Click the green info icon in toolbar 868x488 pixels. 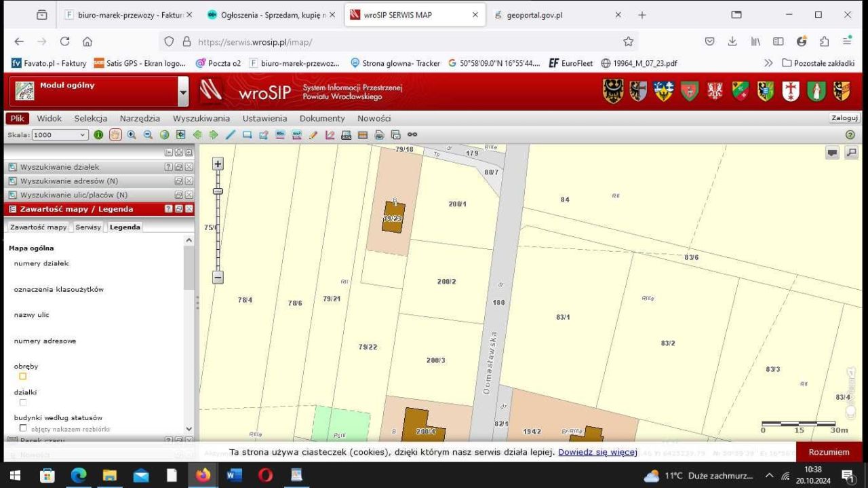pyautogui.click(x=99, y=135)
